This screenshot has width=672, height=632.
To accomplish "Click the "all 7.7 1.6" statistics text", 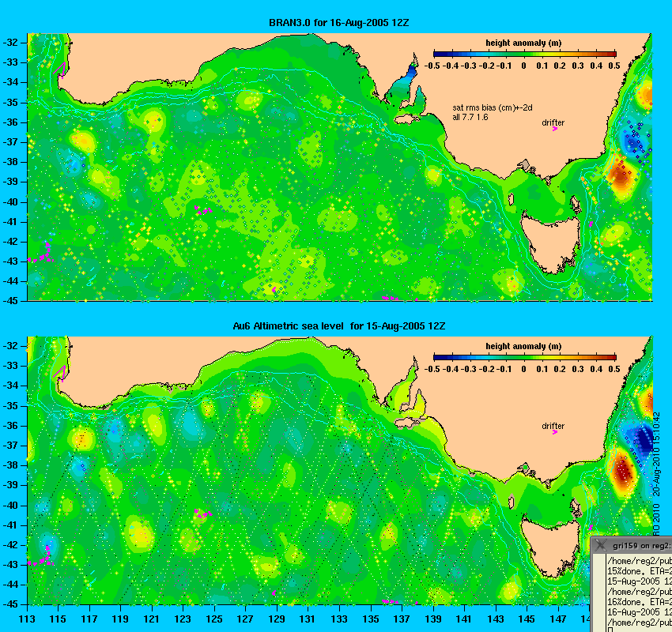I will [470, 117].
